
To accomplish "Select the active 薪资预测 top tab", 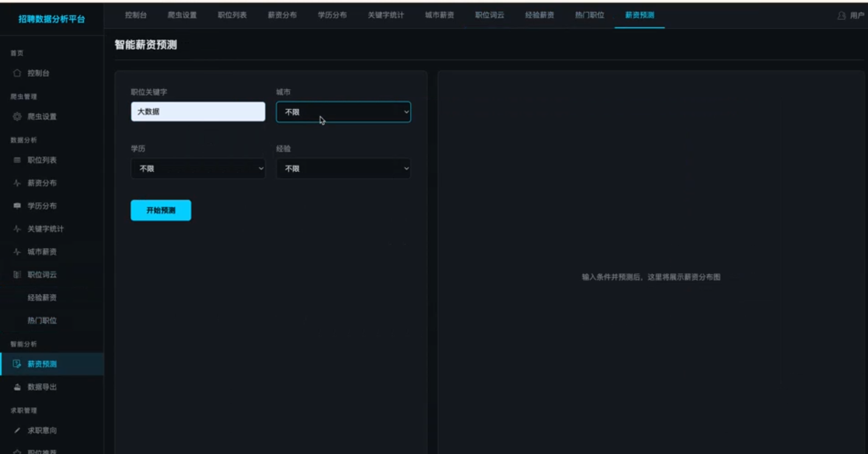I will (639, 15).
